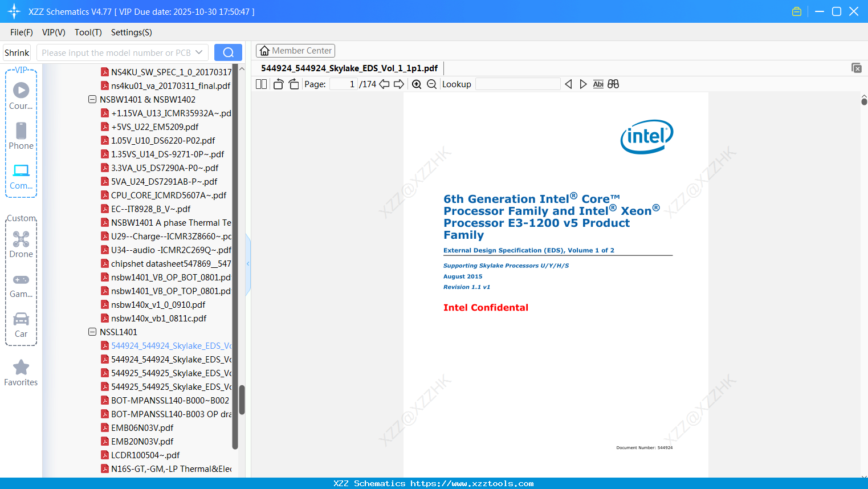The image size is (868, 489).
Task: Open nsbw1401_VB_OP_TOP_0801 file
Action: (166, 291)
